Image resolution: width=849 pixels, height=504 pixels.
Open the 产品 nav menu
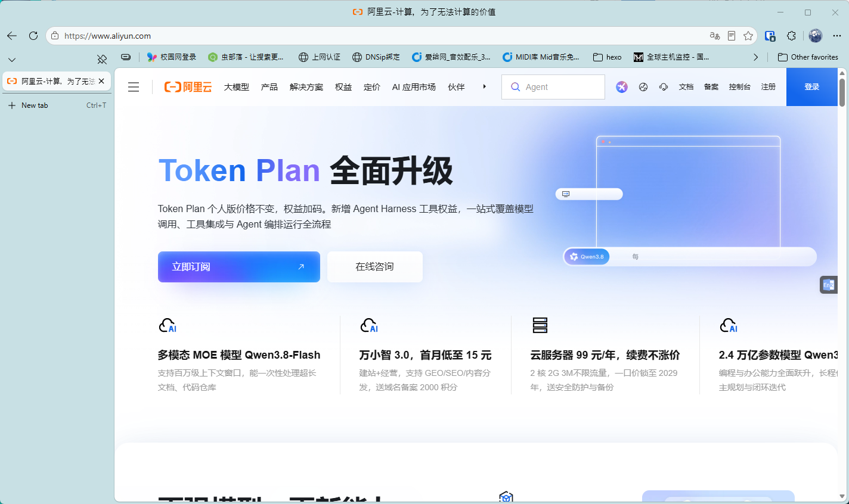pos(269,87)
